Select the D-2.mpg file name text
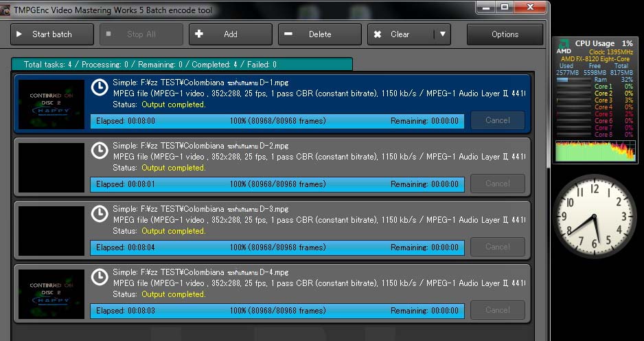Viewport: 644px width, 341px height. tap(201, 146)
